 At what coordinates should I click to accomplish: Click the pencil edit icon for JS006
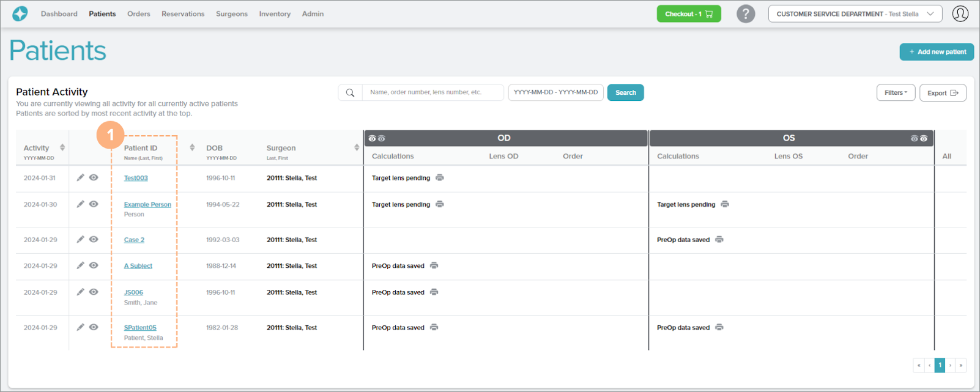80,292
